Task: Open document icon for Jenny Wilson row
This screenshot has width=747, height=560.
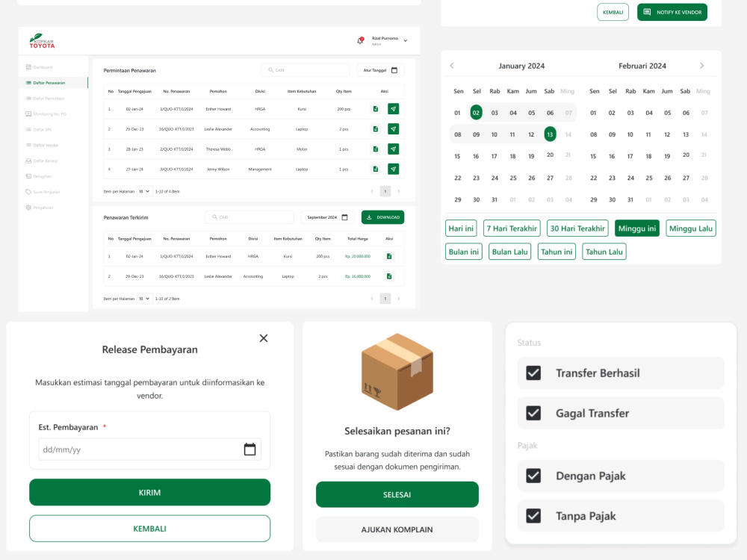Action: click(376, 169)
